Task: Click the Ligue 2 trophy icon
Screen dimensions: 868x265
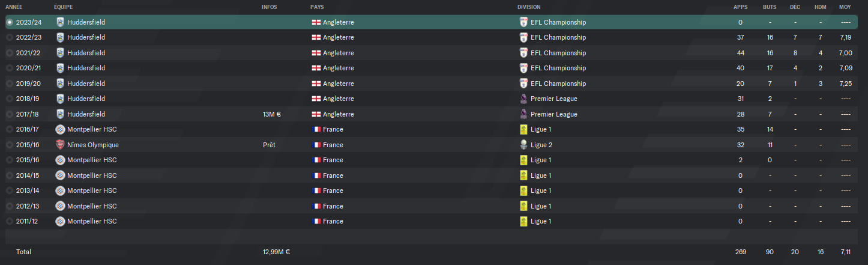Action: (523, 145)
